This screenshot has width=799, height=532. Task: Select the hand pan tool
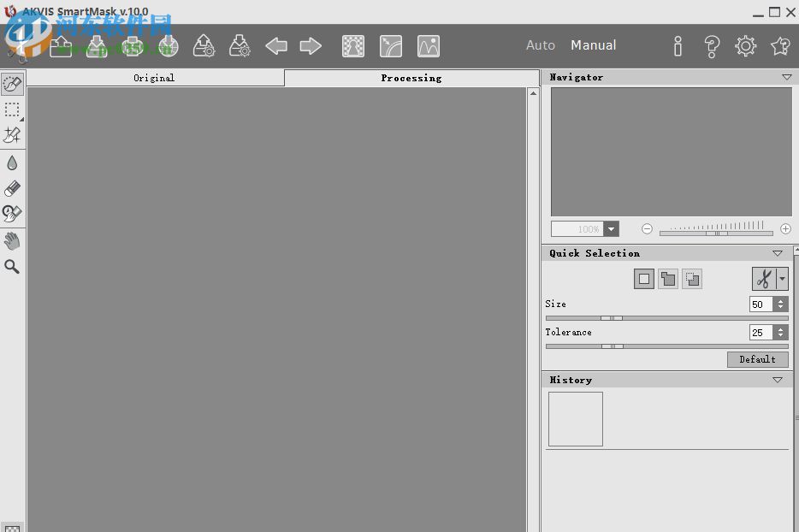pyautogui.click(x=12, y=241)
